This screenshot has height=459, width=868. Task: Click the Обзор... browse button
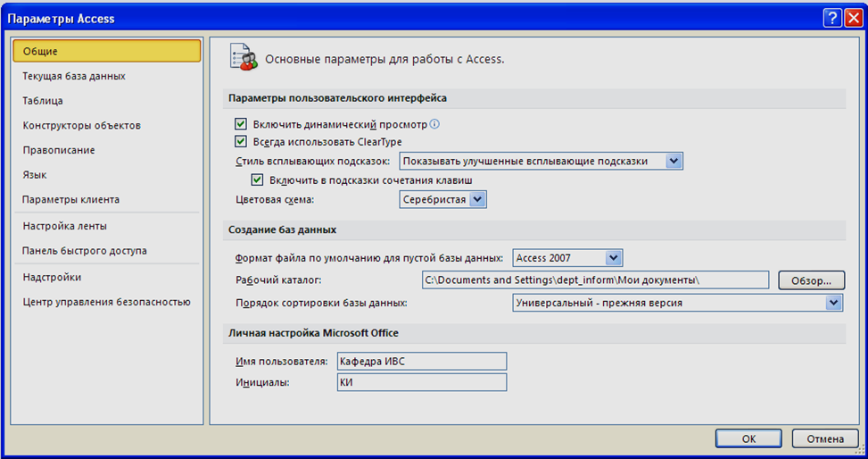[x=812, y=280]
